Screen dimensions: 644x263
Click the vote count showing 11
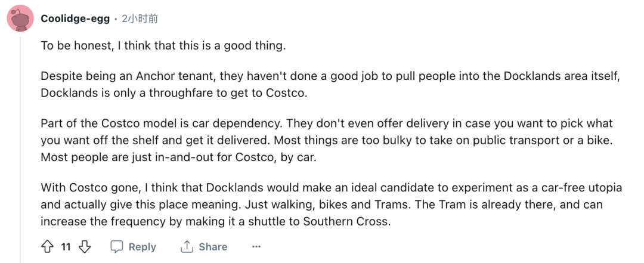66,247
